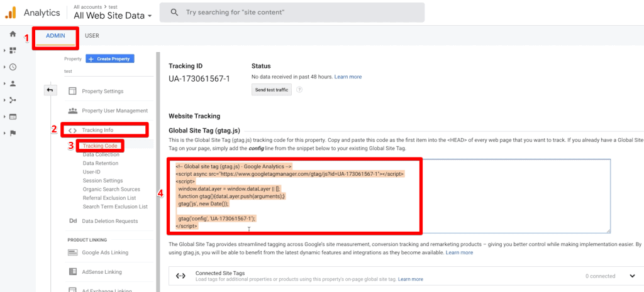Open the Home icon in left sidebar

pos(13,34)
